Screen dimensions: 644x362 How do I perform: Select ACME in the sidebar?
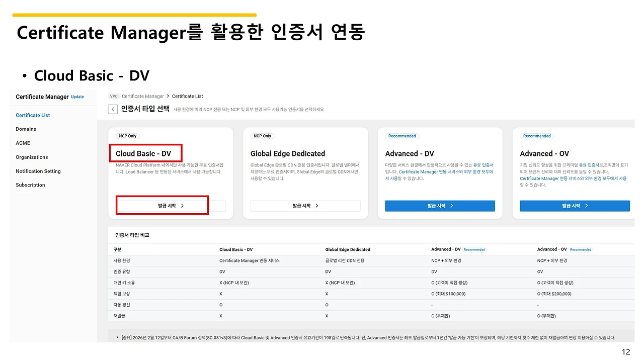(23, 143)
